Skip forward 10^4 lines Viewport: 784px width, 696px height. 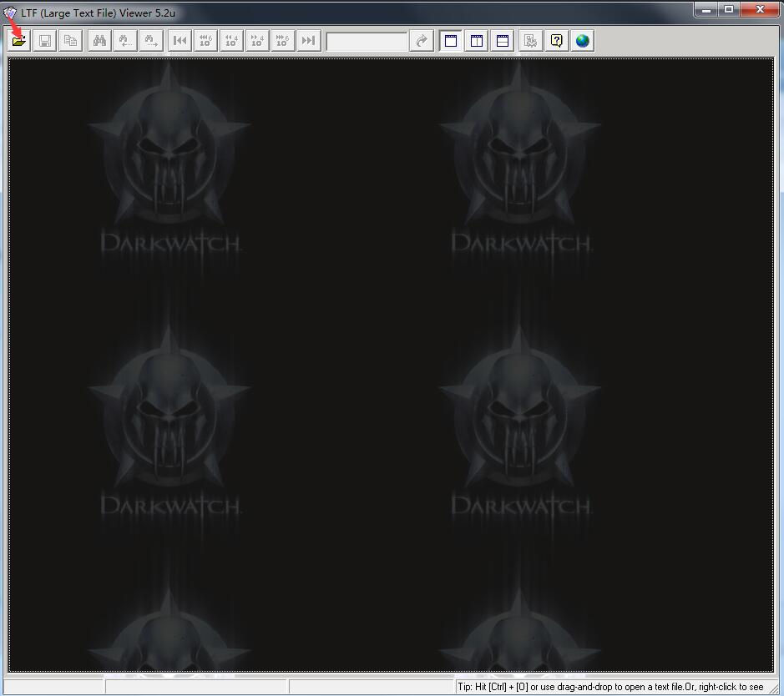257,40
